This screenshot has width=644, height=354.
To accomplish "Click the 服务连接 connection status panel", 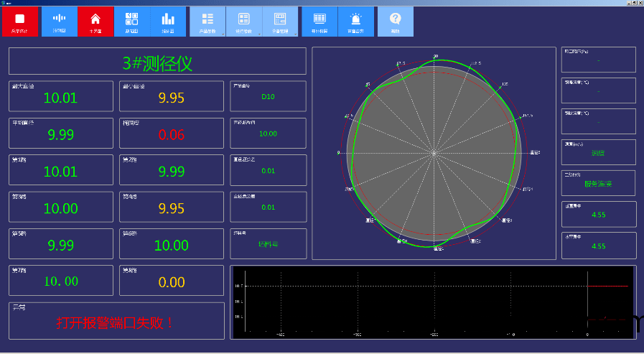I will pos(598,184).
